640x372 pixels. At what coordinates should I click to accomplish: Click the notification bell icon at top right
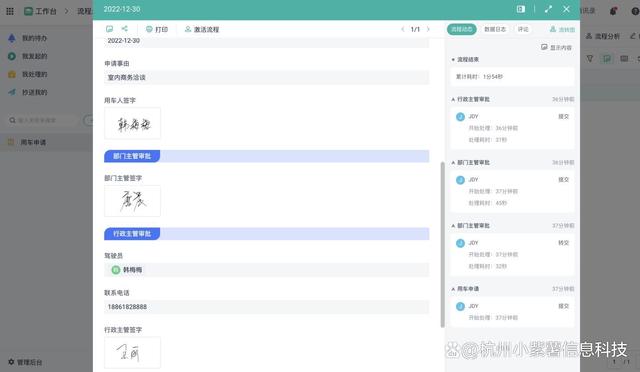tap(613, 11)
